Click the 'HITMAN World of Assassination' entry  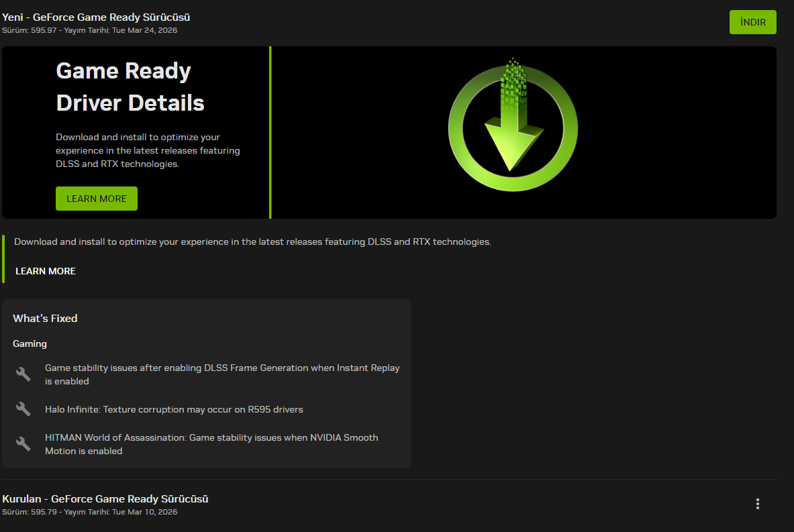(x=211, y=444)
